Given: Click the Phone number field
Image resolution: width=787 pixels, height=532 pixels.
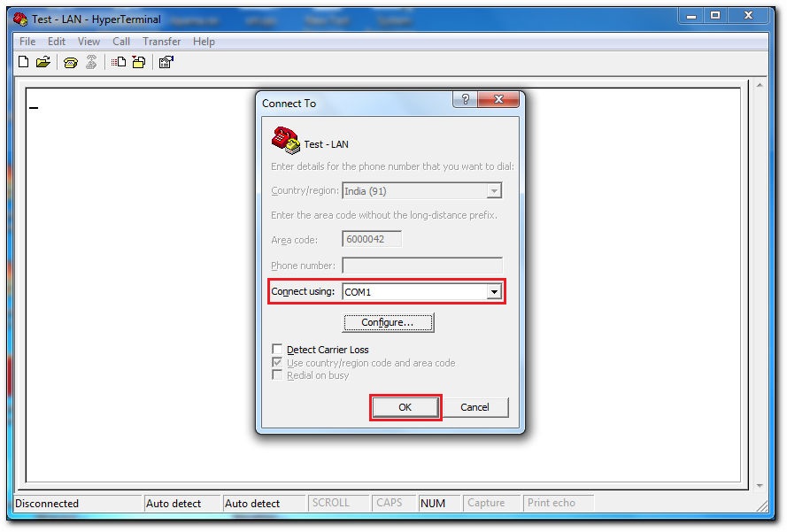Looking at the screenshot, I should (x=422, y=265).
